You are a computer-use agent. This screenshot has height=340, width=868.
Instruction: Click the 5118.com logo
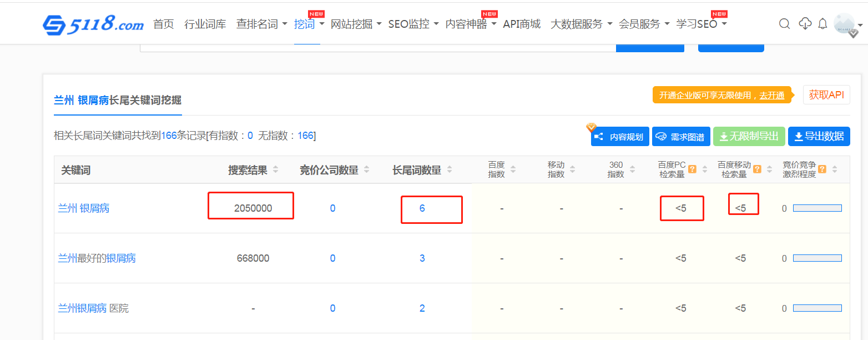pos(93,24)
